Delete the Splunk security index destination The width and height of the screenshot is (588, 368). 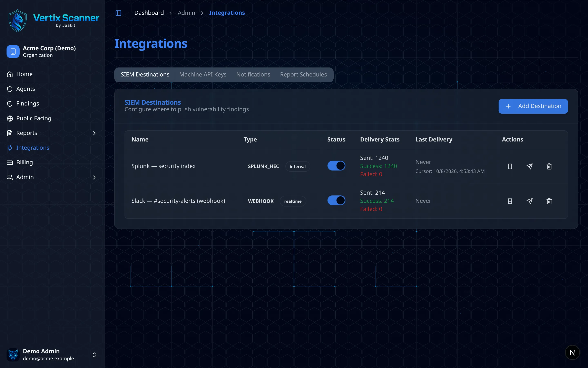pyautogui.click(x=549, y=166)
